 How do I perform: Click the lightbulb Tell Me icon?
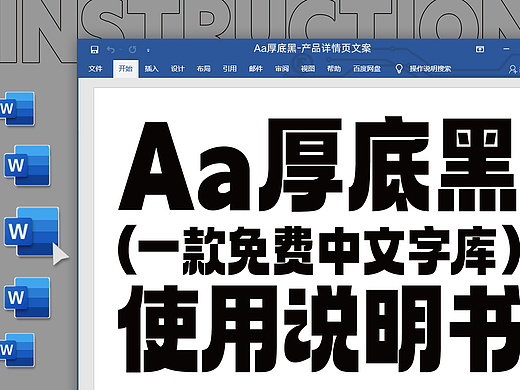point(399,69)
